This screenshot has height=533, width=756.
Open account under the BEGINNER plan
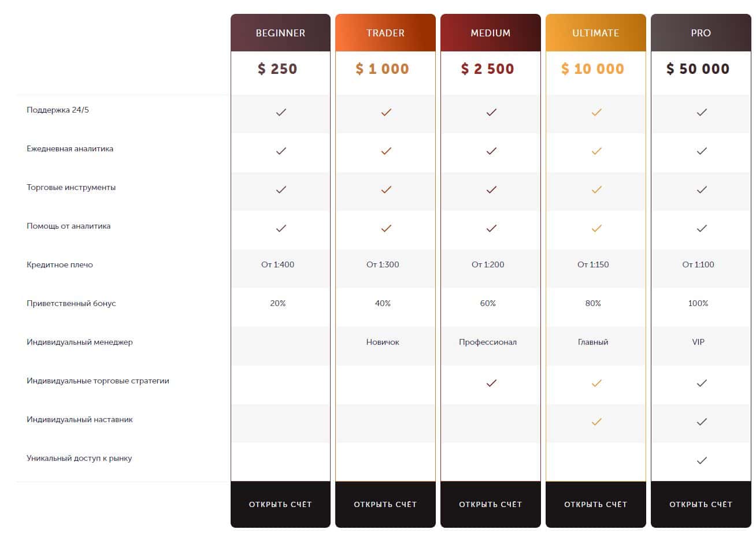tap(280, 504)
